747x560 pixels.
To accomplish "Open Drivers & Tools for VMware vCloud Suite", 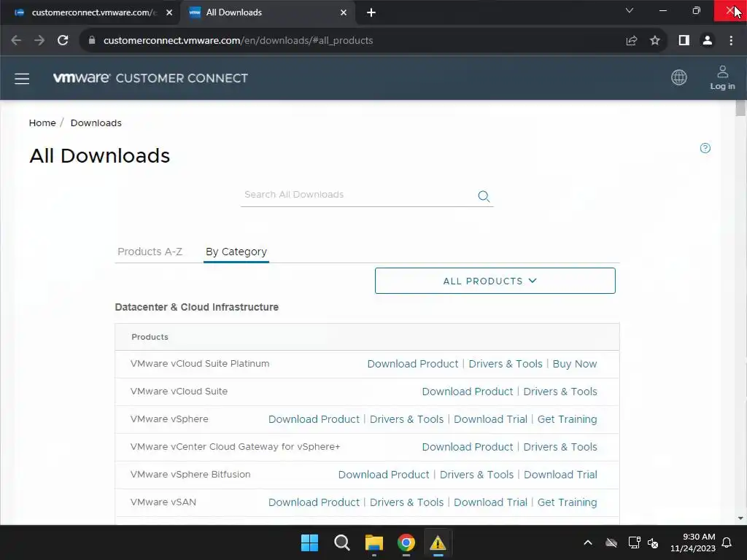I will point(560,392).
